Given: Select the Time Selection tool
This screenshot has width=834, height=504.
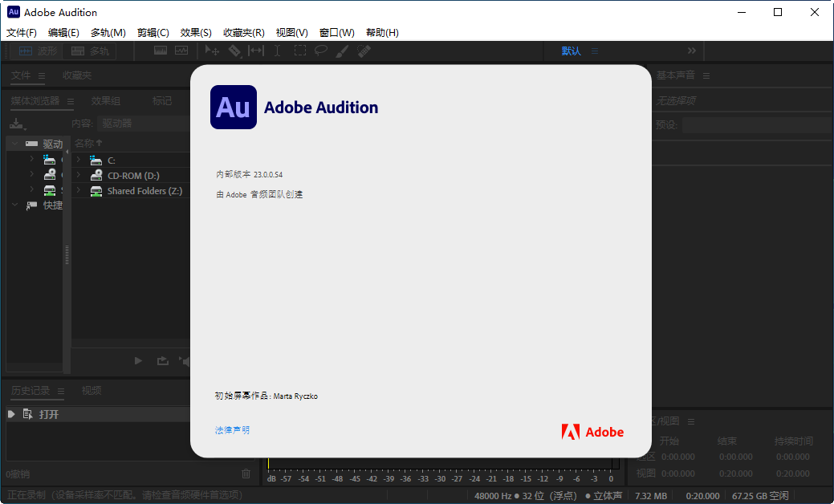Looking at the screenshot, I should coord(278,51).
